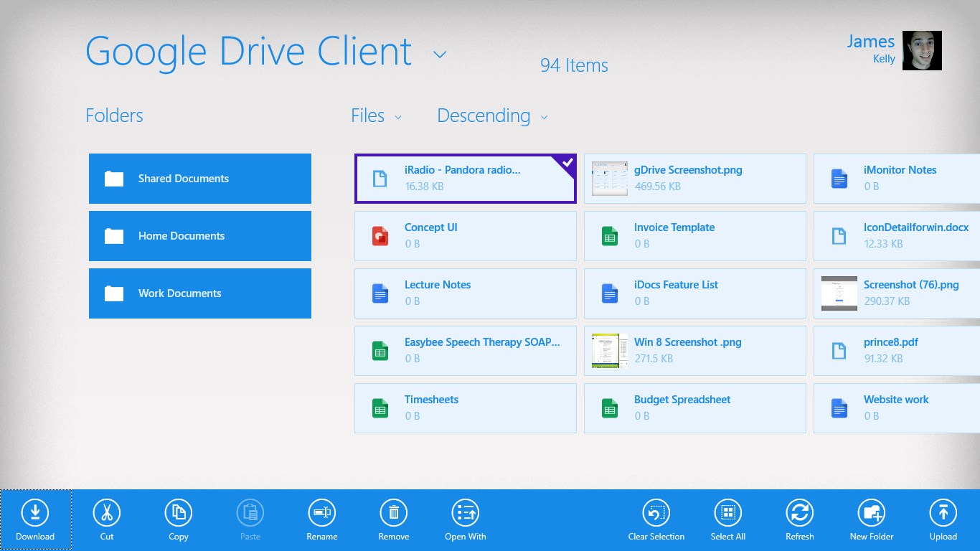Click the IconDetailforwin.docx file name
Image resolution: width=980 pixels, height=551 pixels.
click(916, 227)
